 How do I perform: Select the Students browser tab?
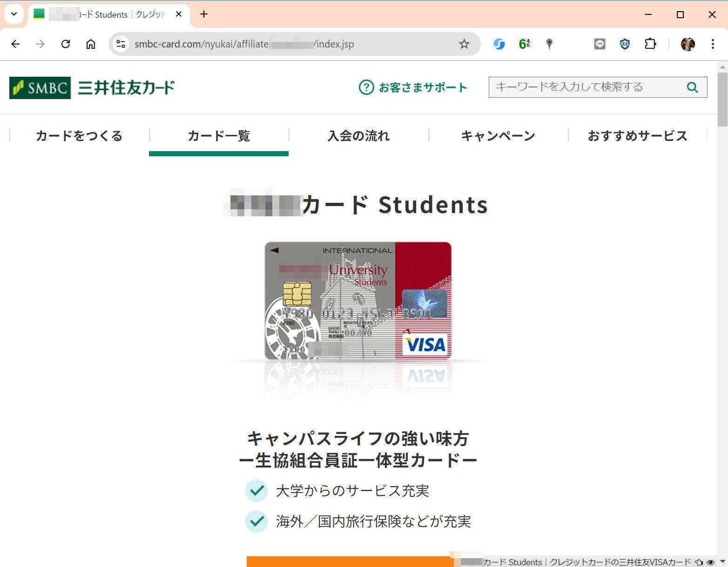[109, 14]
